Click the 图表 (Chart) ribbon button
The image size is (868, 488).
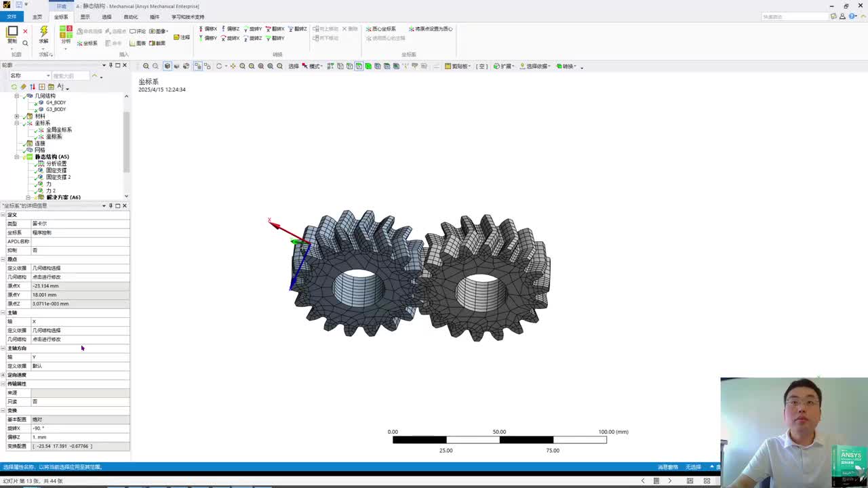pyautogui.click(x=138, y=43)
